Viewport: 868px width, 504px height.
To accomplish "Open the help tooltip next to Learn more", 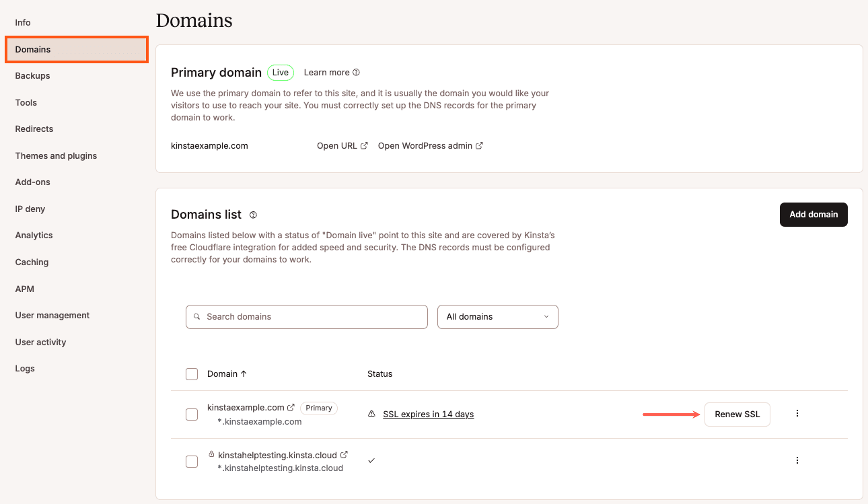I will point(356,72).
